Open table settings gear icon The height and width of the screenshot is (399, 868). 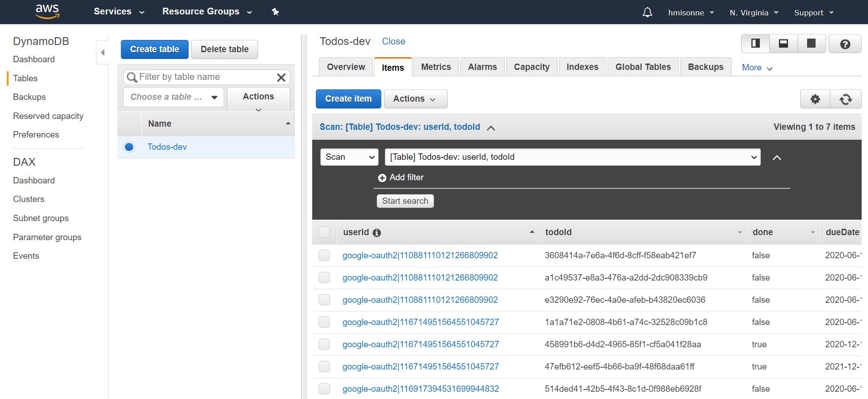coord(815,99)
